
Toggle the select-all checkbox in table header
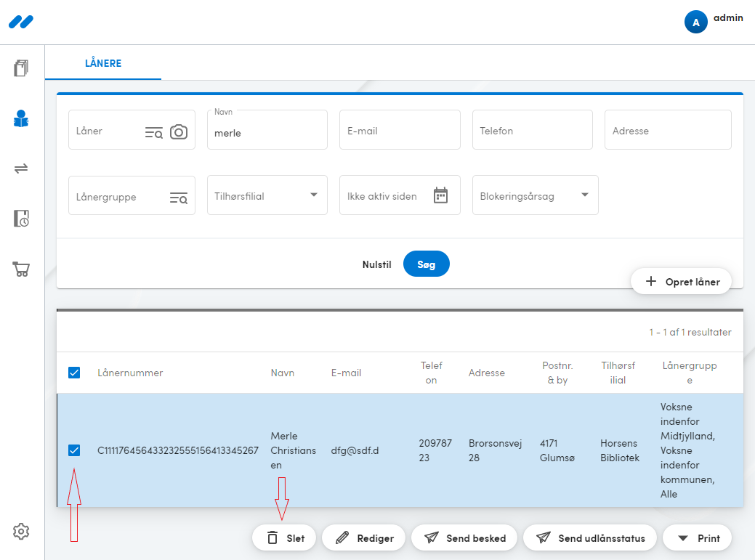pyautogui.click(x=74, y=373)
